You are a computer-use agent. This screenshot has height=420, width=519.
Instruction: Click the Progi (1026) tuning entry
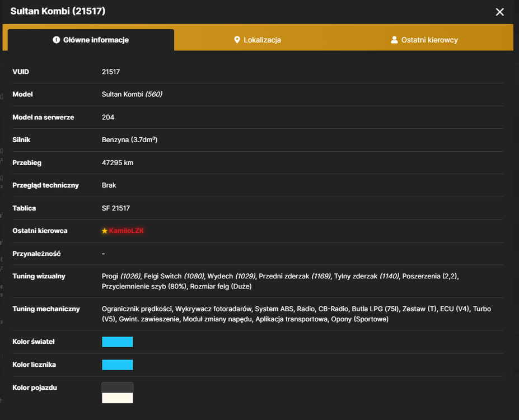[x=121, y=276]
